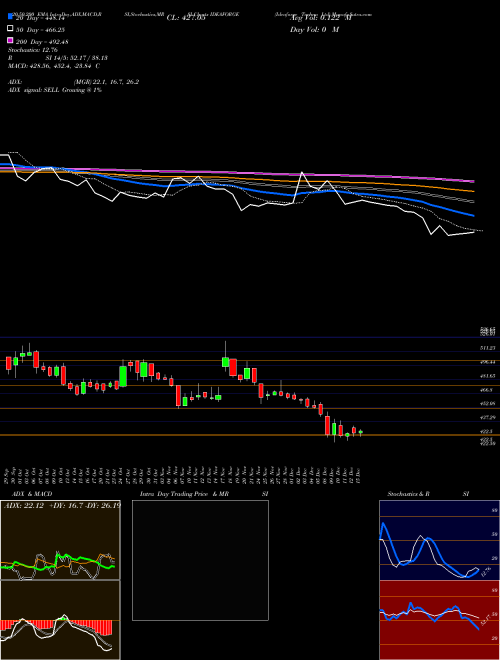
Task: Click the 'Stochastics: 12.76' readout
Action: 33,50
